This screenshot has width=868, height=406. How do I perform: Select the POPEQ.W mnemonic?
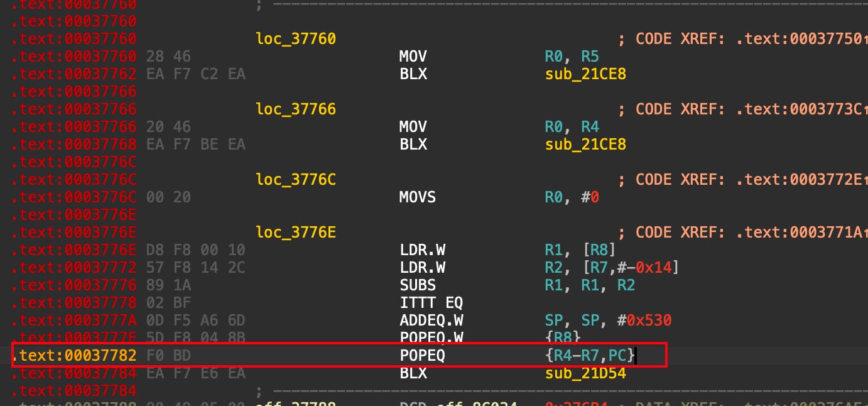click(431, 338)
